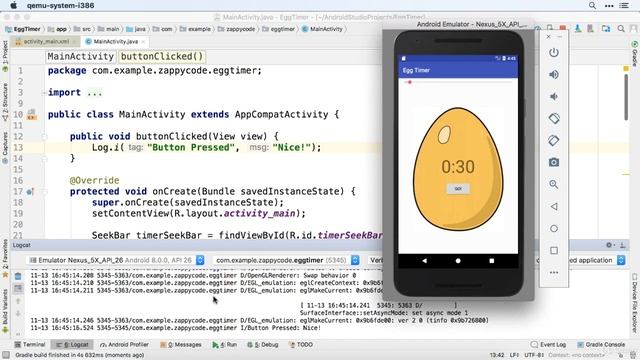Screen dimensions: 640x360
Task: Open the Structure side panel tab
Action: pyautogui.click(x=5, y=102)
